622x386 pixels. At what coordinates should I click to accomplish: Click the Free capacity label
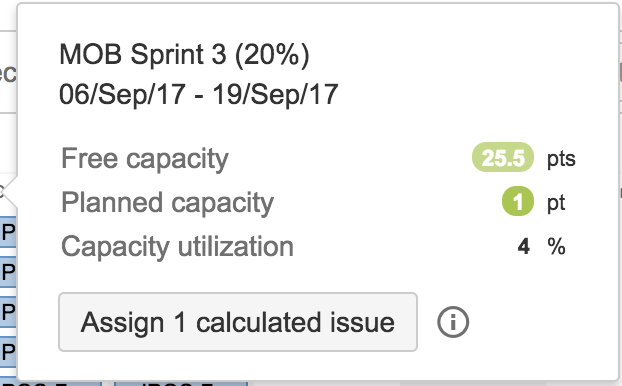[x=145, y=159]
